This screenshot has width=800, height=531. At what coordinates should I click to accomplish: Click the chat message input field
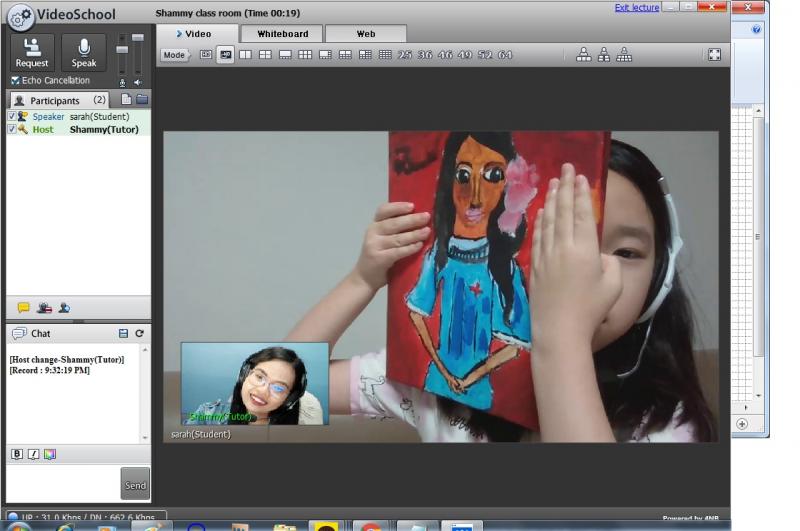[62, 484]
